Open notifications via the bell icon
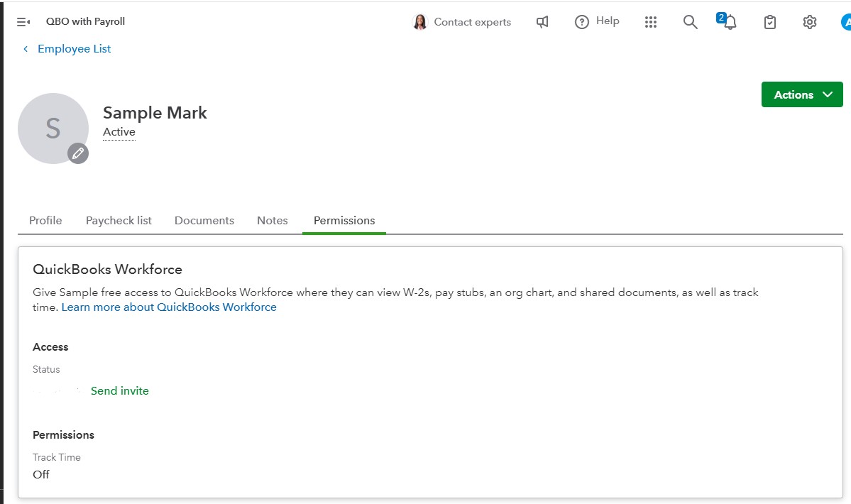This screenshot has height=504, width=851. click(730, 23)
